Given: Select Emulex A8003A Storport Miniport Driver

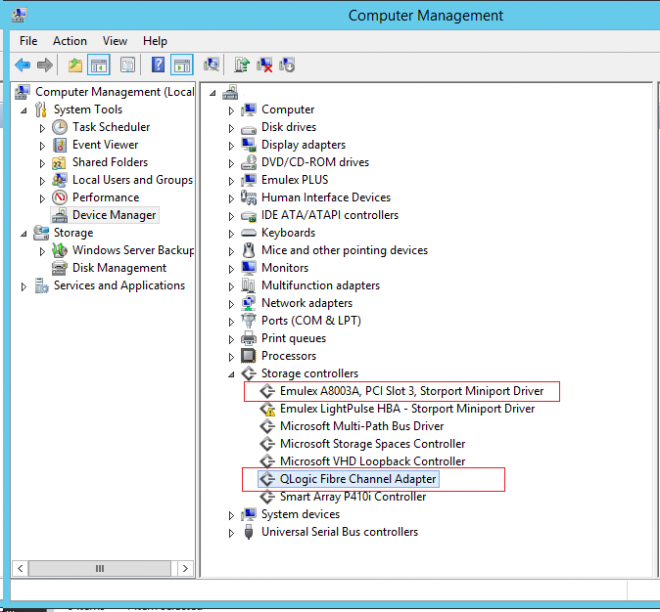Looking at the screenshot, I should pyautogui.click(x=410, y=391).
